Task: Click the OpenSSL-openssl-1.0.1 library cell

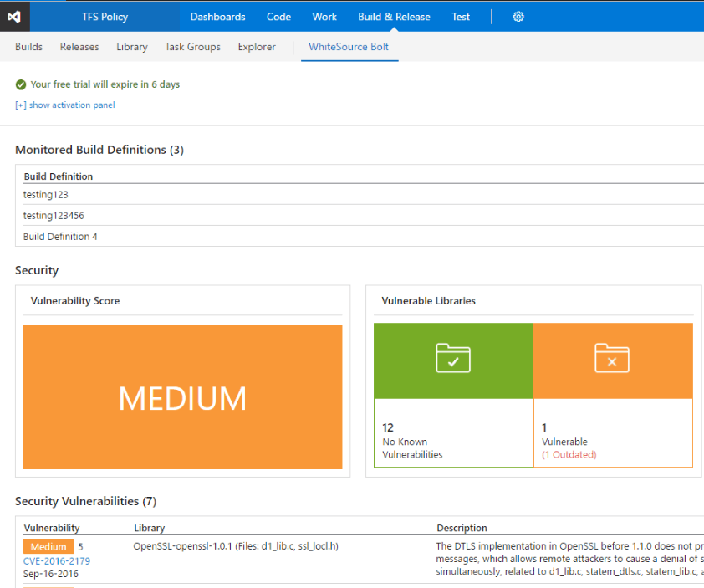Action: (236, 546)
